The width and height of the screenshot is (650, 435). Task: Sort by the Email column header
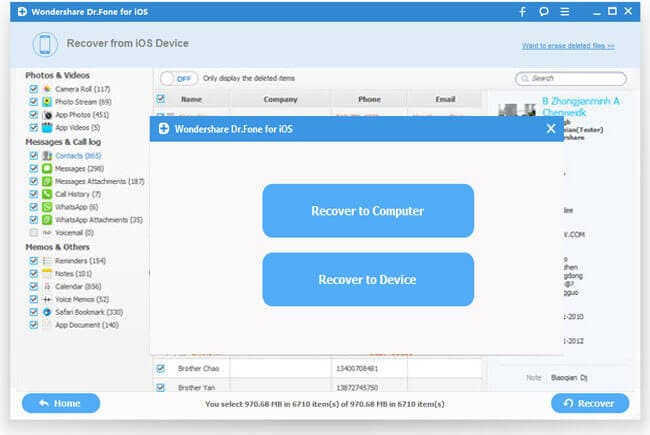(445, 100)
